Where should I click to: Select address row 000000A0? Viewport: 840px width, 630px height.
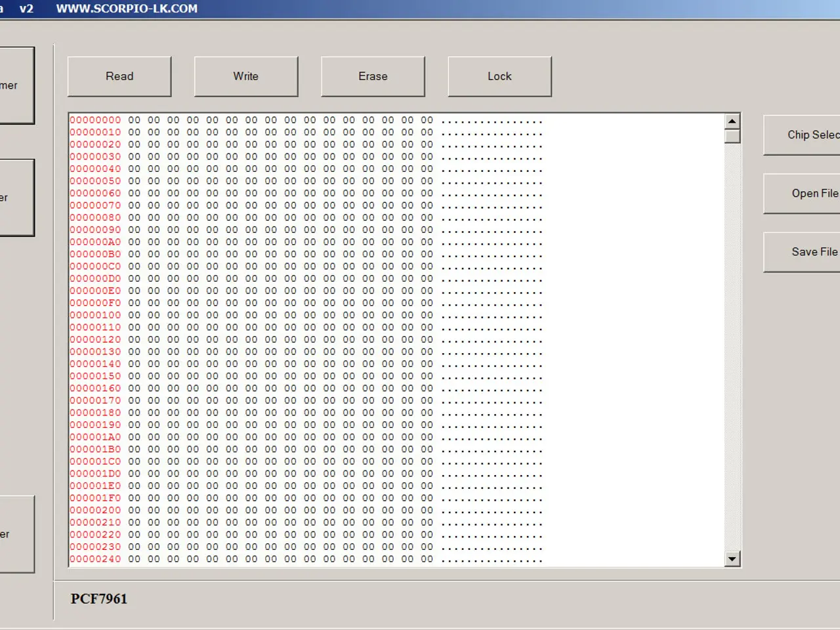[x=306, y=242]
